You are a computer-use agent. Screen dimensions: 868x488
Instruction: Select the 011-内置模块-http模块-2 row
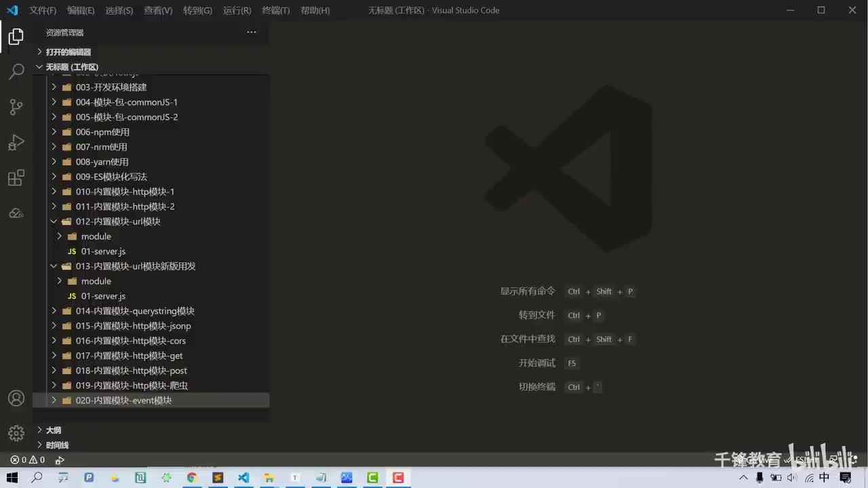[151, 207]
